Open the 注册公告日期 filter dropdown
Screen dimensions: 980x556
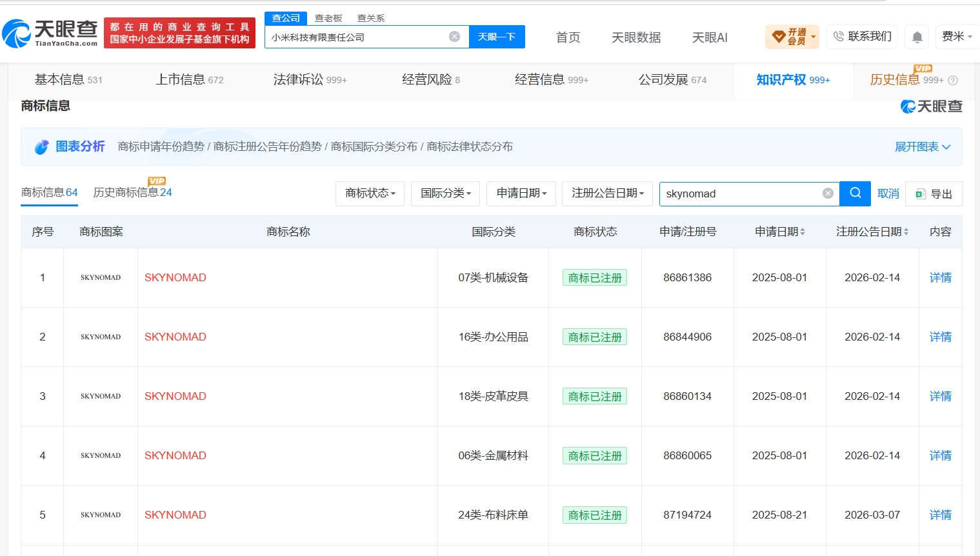click(608, 194)
